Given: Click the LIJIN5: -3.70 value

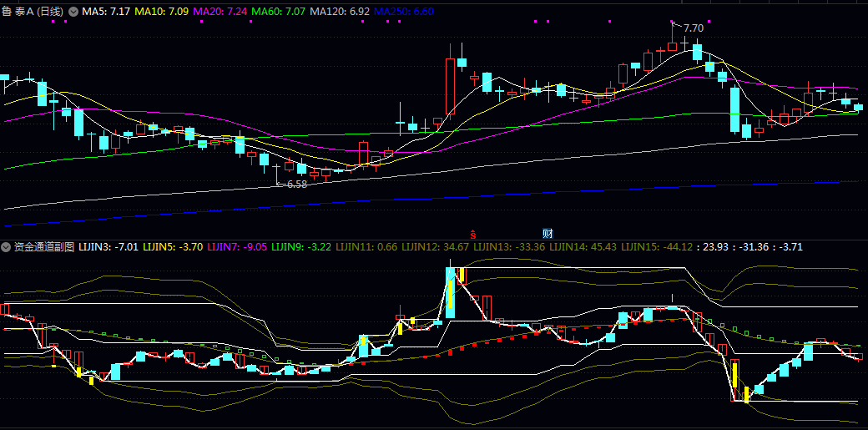Looking at the screenshot, I should pos(173,247).
